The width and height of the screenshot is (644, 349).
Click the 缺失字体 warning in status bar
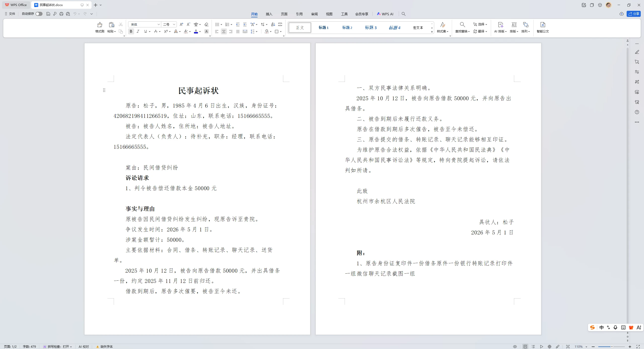click(x=104, y=346)
